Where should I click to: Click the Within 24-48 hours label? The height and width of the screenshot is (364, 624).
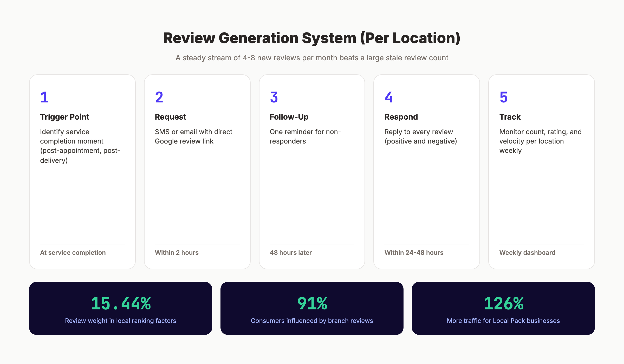click(414, 252)
